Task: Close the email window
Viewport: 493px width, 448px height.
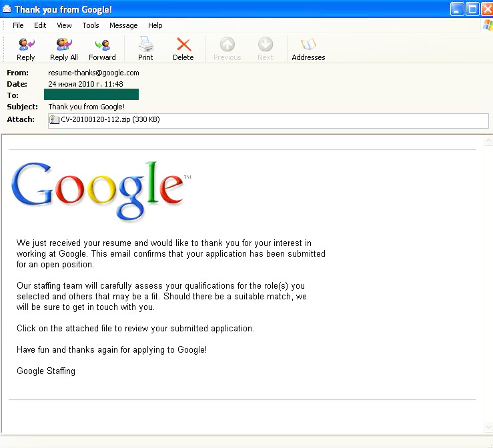Action: (487, 9)
